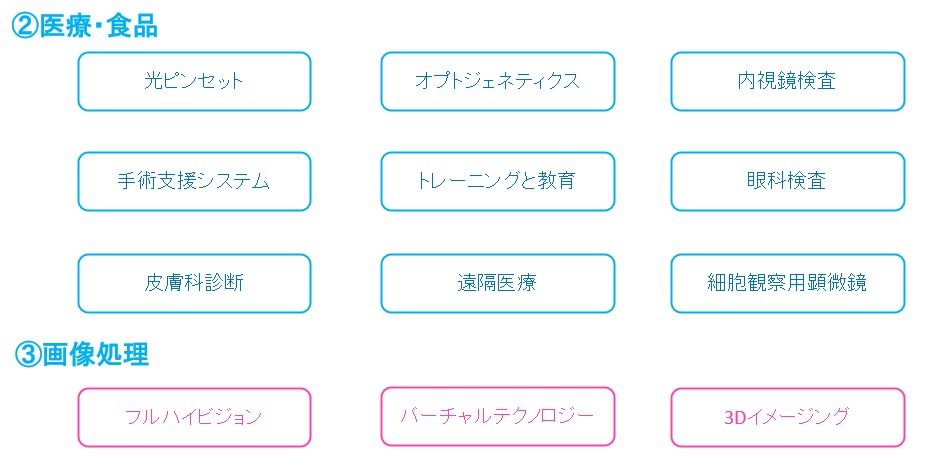Click the circled number ③ marker

(x=28, y=354)
